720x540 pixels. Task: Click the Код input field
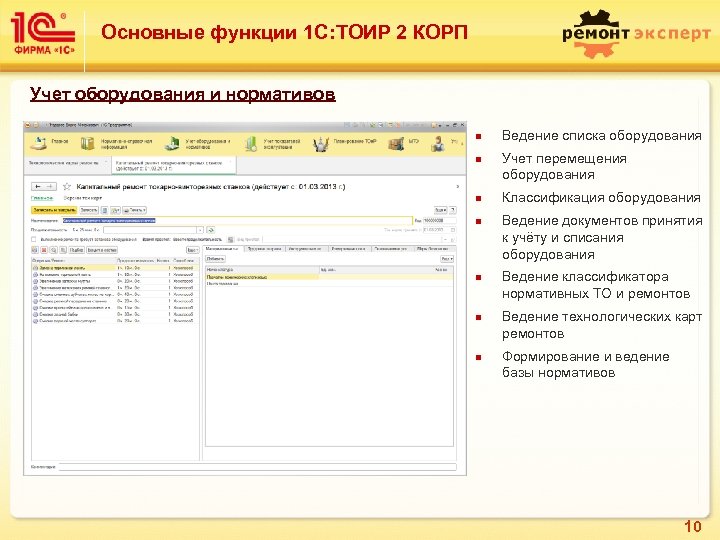point(439,220)
